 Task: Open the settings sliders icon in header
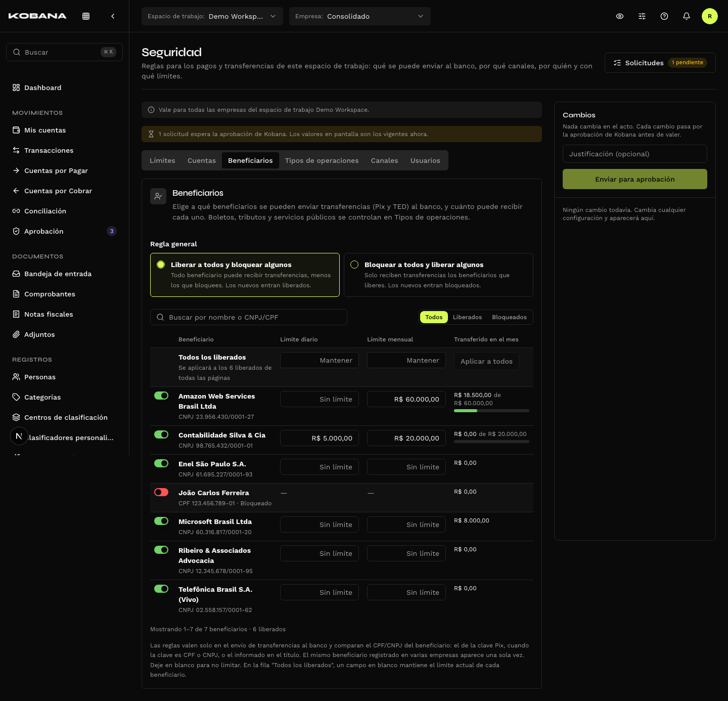[x=642, y=16]
